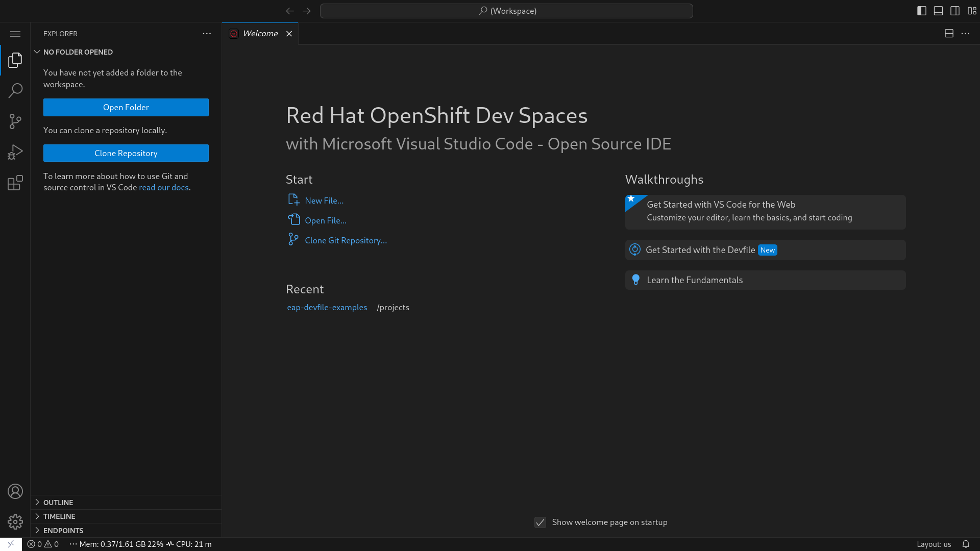Expand the Outline section
This screenshot has height=551, width=980.
click(58, 503)
